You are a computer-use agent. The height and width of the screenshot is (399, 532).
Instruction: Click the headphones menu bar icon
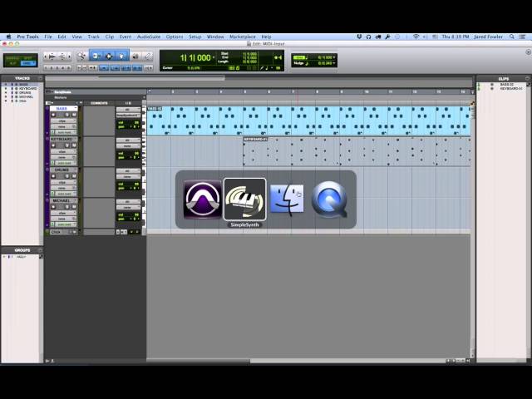click(x=368, y=37)
